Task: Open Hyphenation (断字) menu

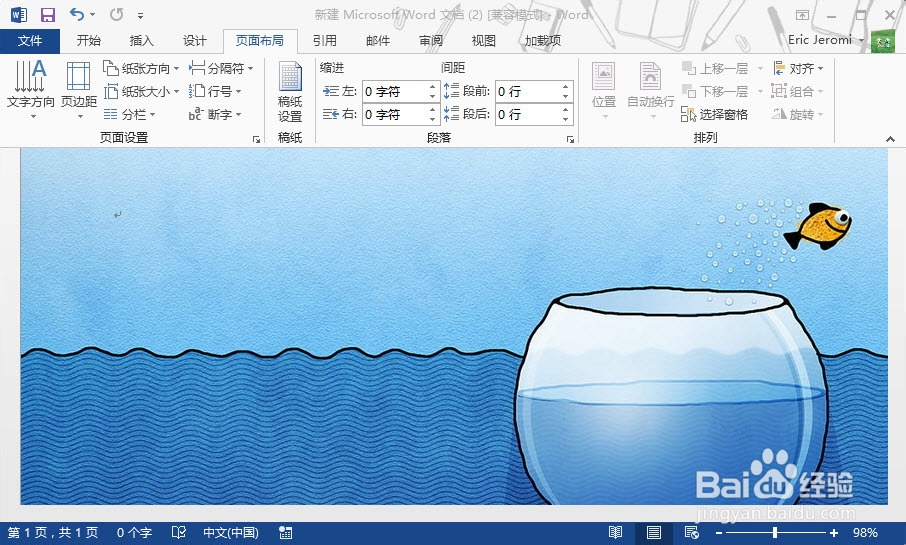Action: pyautogui.click(x=215, y=114)
